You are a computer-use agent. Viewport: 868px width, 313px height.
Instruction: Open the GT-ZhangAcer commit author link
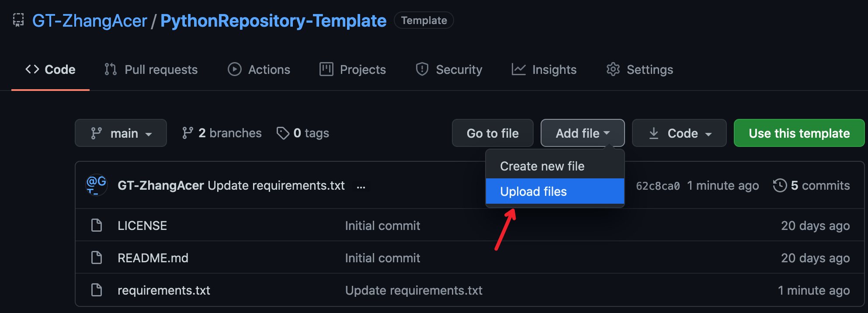pyautogui.click(x=161, y=185)
